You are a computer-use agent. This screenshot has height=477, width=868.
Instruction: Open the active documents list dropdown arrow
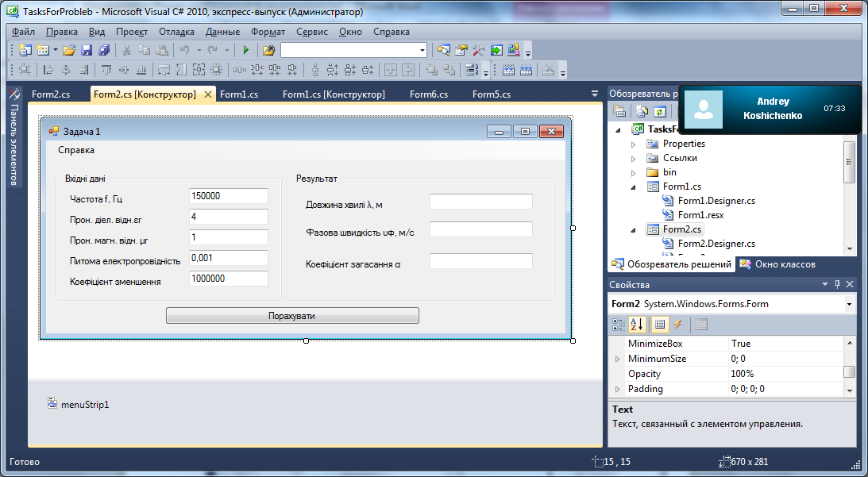tap(595, 94)
